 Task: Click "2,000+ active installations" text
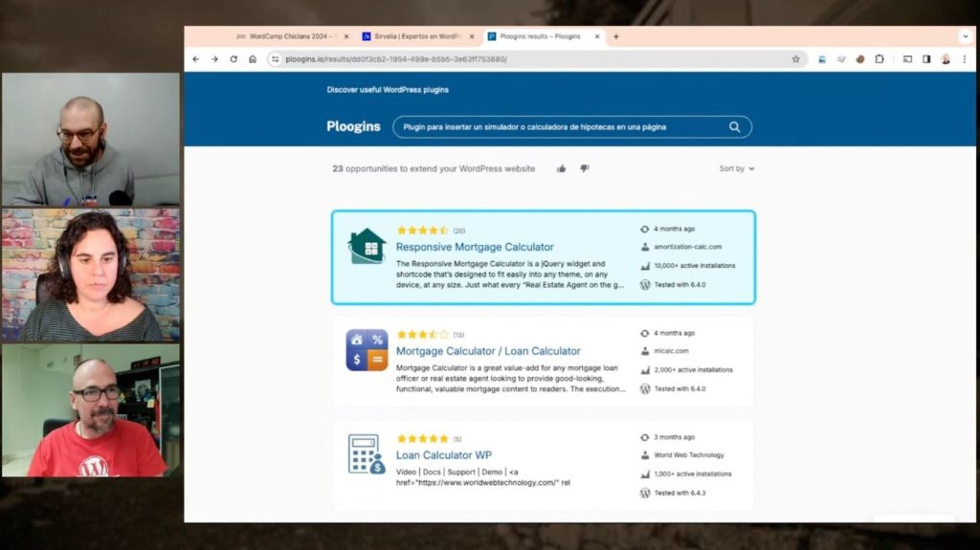tap(693, 370)
